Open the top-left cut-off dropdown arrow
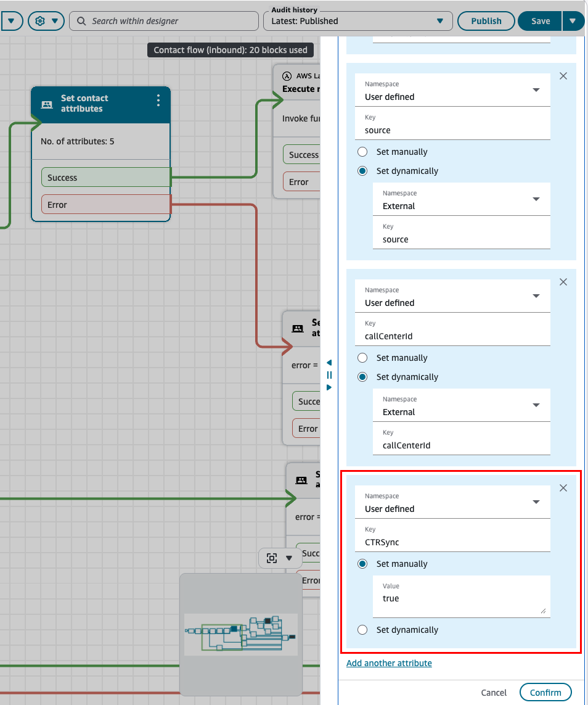Screen dimensions: 588x705 11,21
